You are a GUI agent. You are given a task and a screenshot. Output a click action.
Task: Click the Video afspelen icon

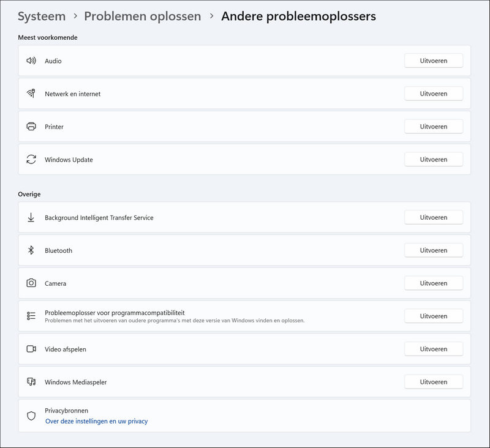click(31, 349)
